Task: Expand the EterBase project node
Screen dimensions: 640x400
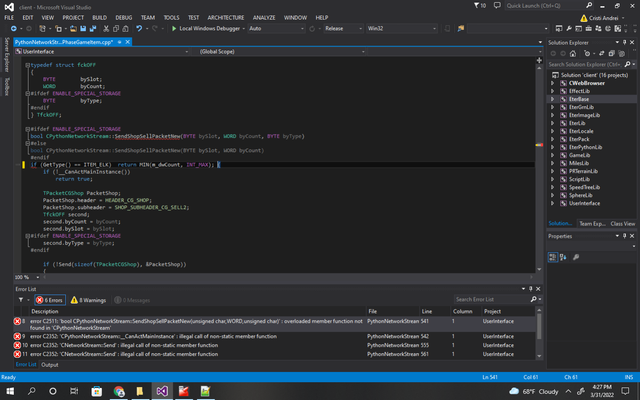Action: click(553, 99)
